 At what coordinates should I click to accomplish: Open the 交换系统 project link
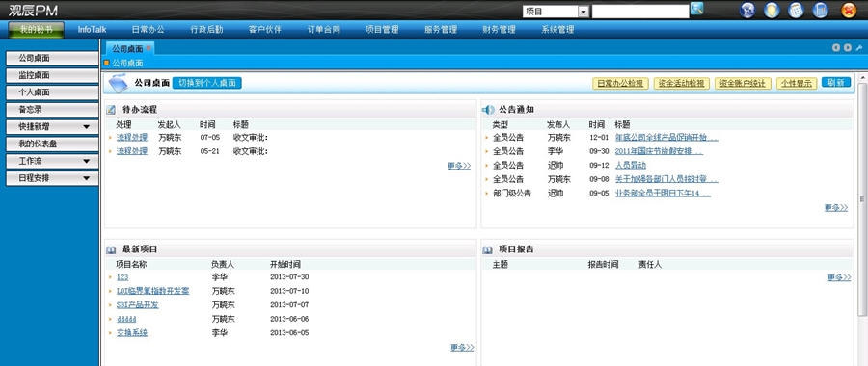tap(132, 333)
